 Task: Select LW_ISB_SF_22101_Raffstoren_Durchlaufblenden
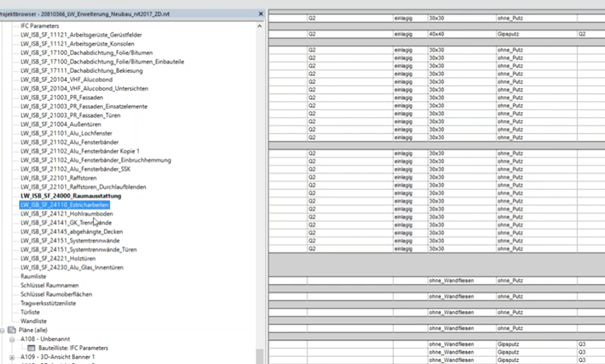pos(83,187)
